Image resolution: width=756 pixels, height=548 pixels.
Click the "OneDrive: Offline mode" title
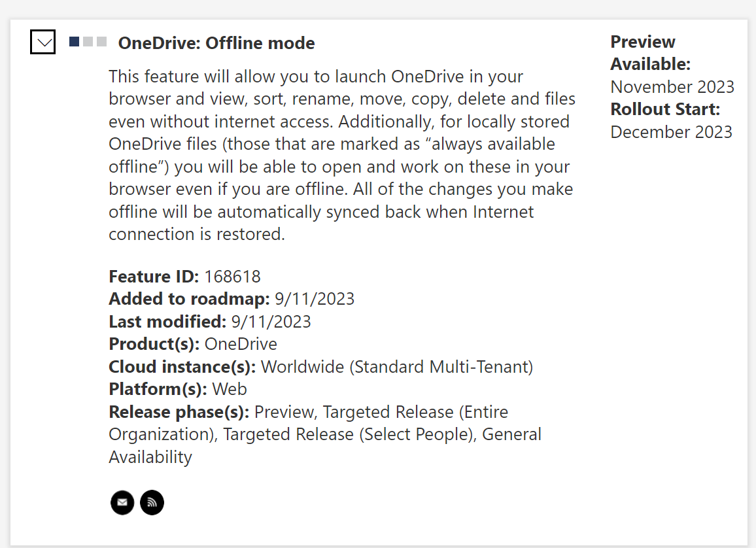[216, 43]
